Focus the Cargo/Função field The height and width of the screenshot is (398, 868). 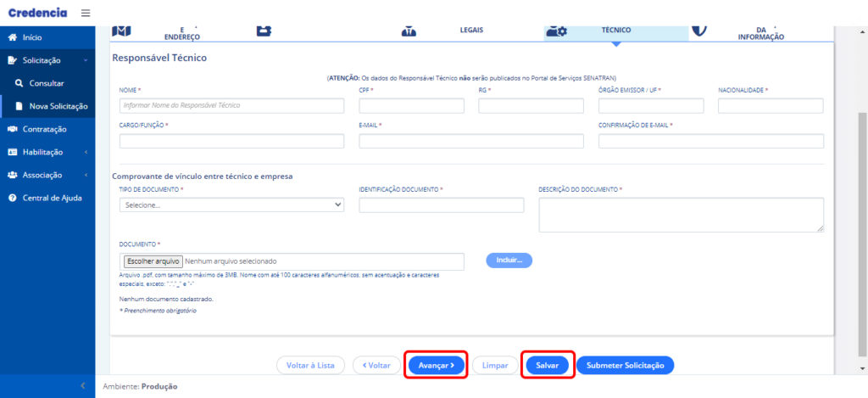[231, 142]
